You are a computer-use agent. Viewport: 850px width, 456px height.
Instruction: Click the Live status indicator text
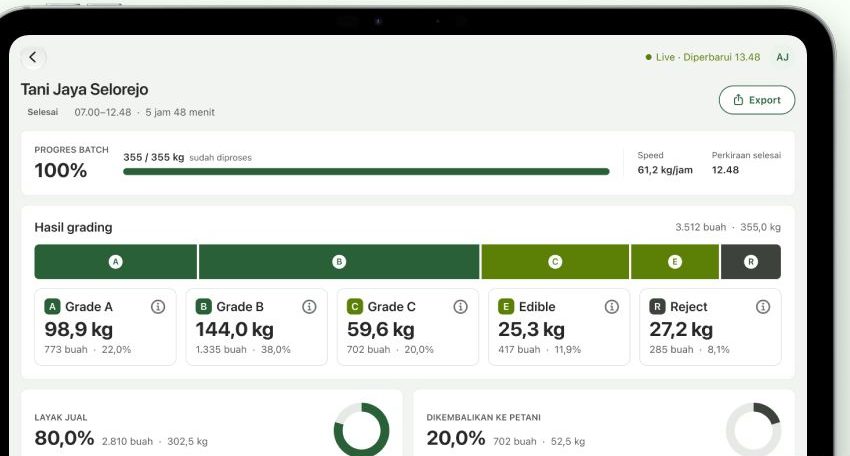[703, 57]
